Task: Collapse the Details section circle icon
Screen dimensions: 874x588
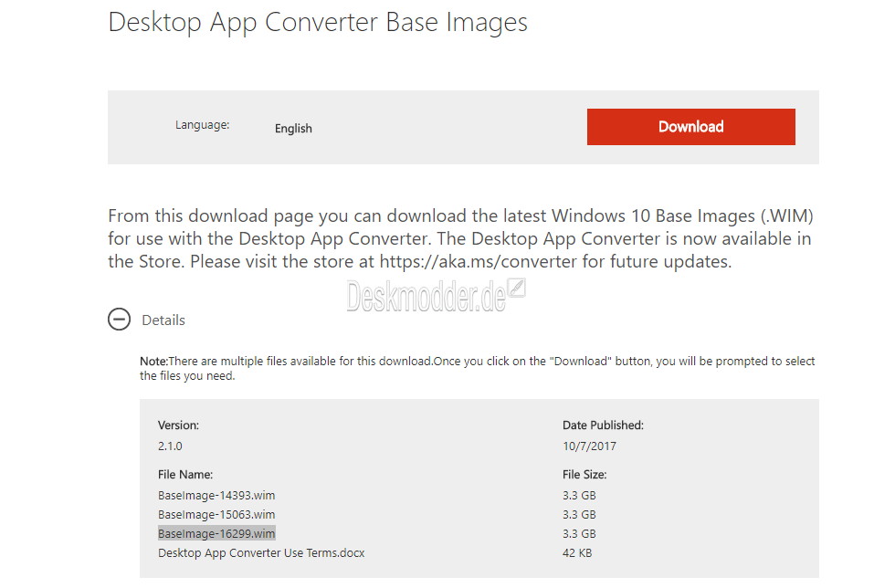Action: (119, 320)
